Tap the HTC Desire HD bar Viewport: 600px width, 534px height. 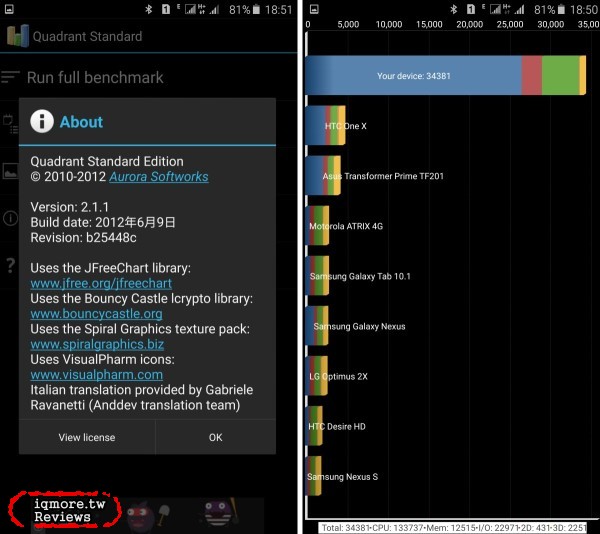(314, 426)
